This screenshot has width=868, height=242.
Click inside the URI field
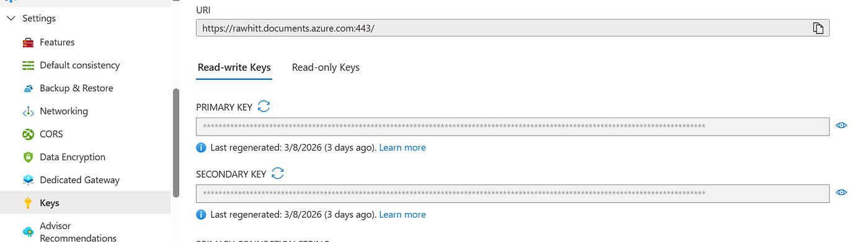point(503,28)
